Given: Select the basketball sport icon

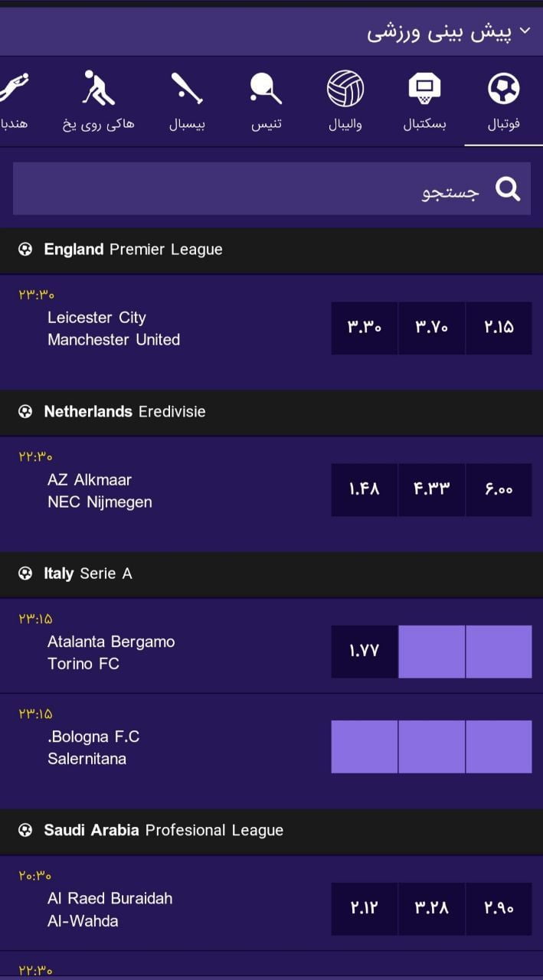Looking at the screenshot, I should (x=424, y=90).
